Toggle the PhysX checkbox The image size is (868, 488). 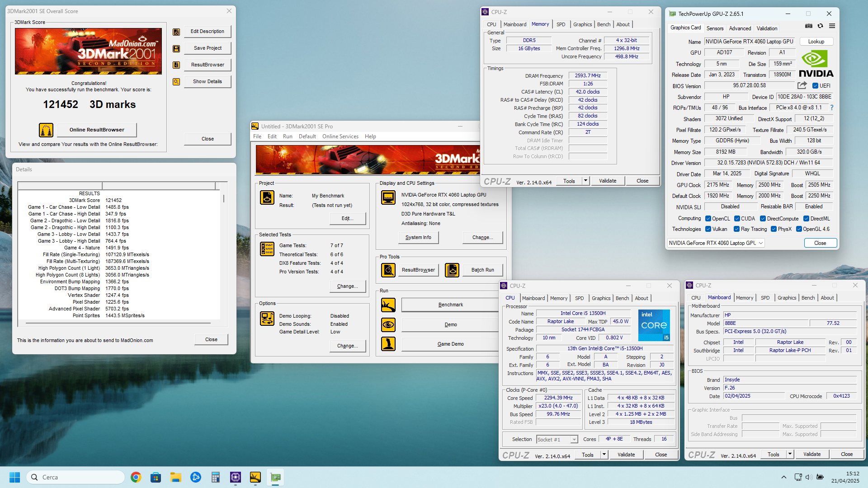click(774, 229)
